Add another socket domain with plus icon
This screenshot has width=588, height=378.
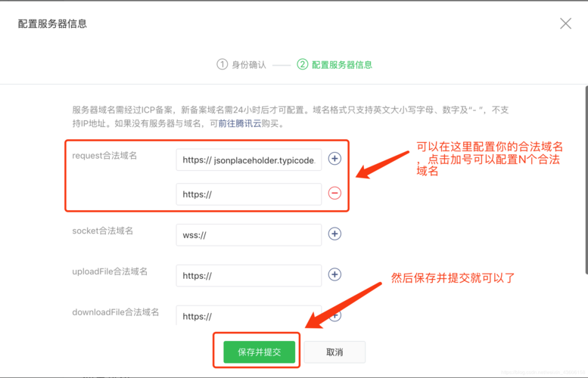click(x=334, y=234)
